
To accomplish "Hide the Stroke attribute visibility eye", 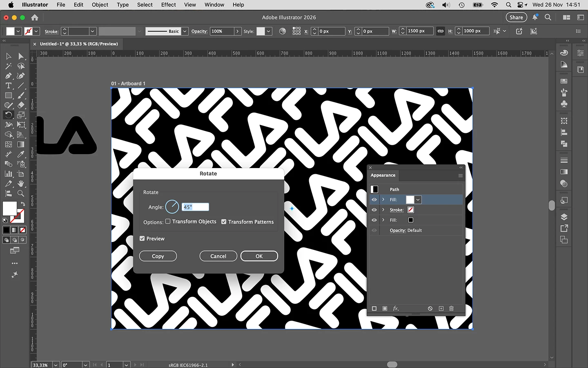I will (x=374, y=210).
